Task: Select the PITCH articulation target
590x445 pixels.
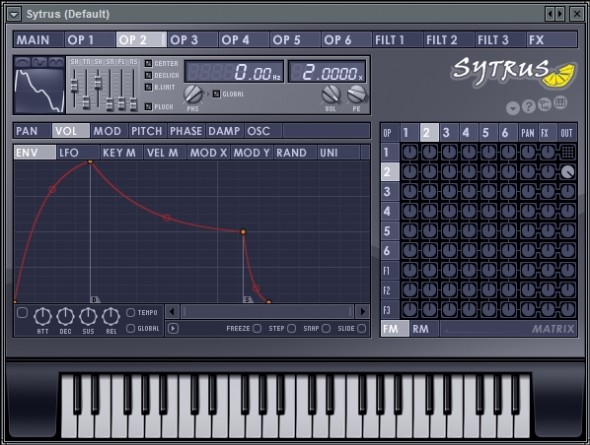Action: (x=147, y=131)
